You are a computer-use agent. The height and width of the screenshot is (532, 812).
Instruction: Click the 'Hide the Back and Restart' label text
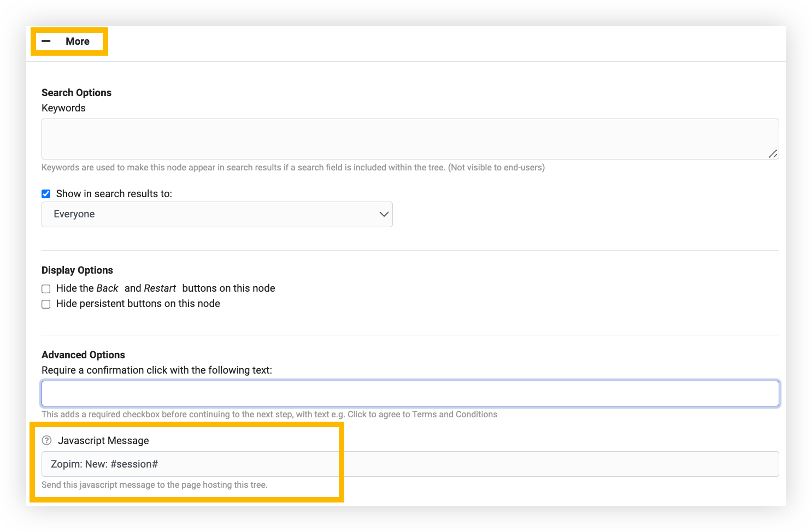165,288
